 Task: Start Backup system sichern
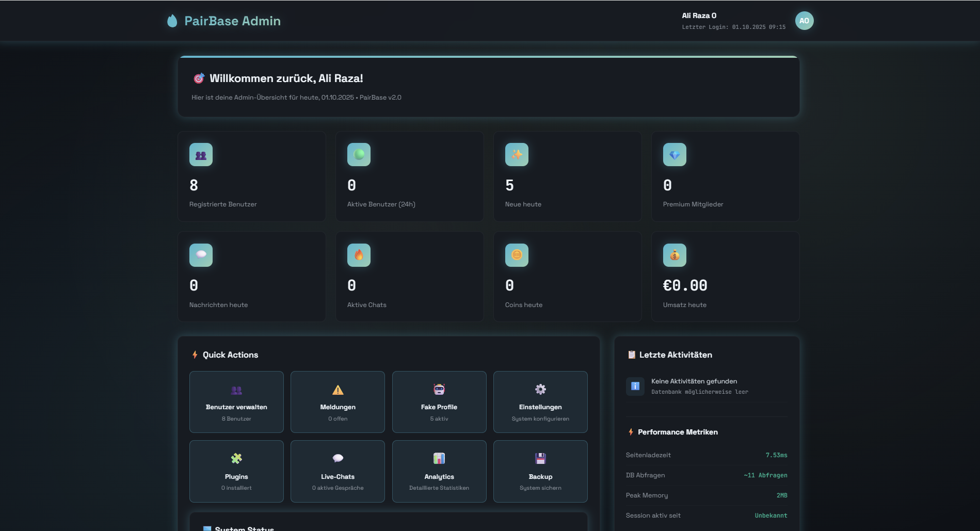[x=540, y=471]
